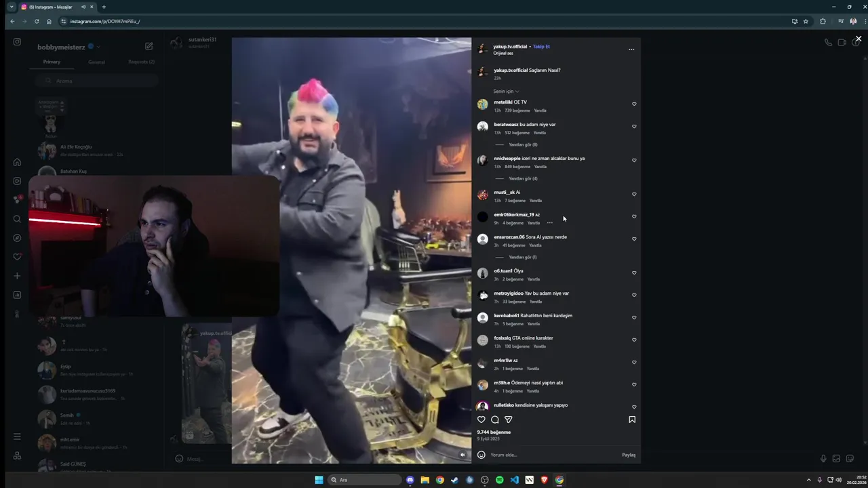The height and width of the screenshot is (488, 868).
Task: Expand bobbymeisterz account switcher chevron
Action: (x=98, y=47)
